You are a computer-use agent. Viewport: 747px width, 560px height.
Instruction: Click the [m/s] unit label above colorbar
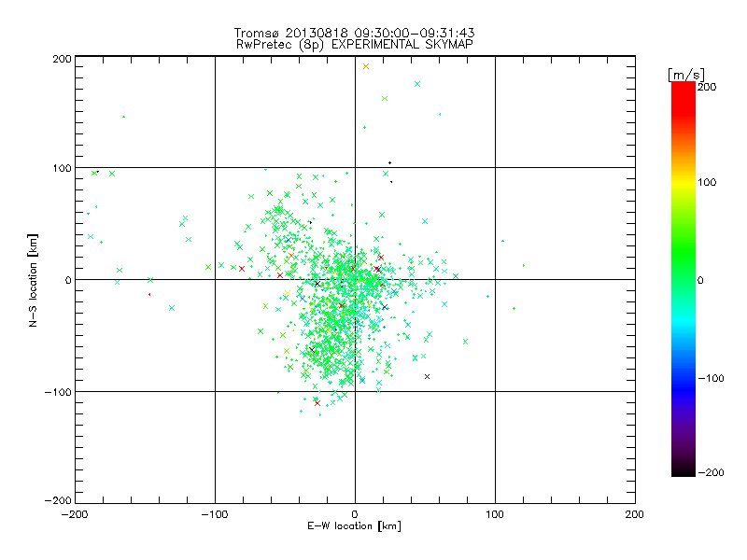coord(686,75)
